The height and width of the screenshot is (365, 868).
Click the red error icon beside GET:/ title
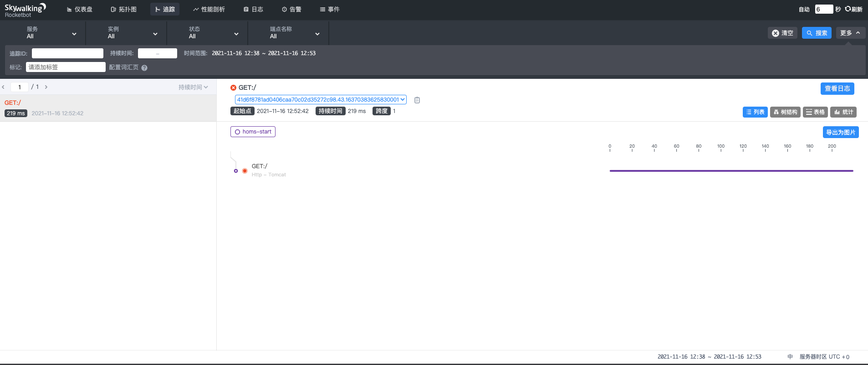(x=233, y=87)
